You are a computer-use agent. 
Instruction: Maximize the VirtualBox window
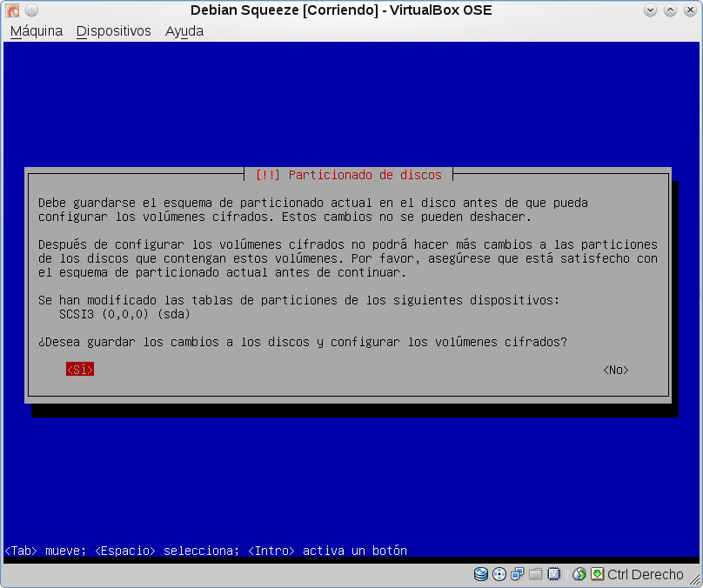point(670,10)
